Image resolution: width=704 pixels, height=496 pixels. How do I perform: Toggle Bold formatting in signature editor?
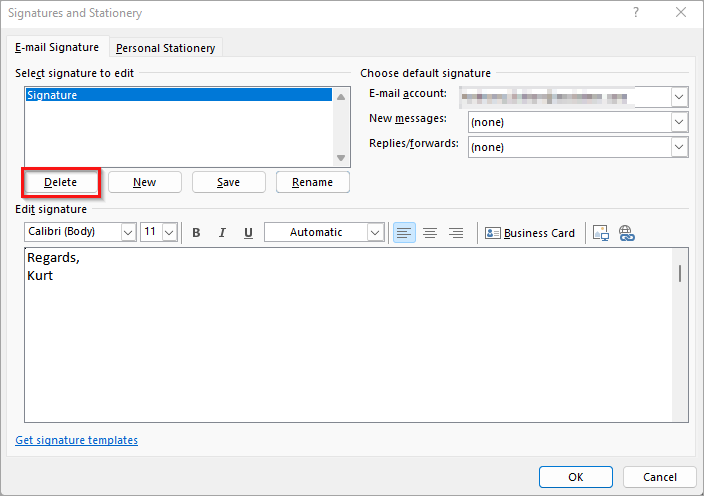click(196, 233)
